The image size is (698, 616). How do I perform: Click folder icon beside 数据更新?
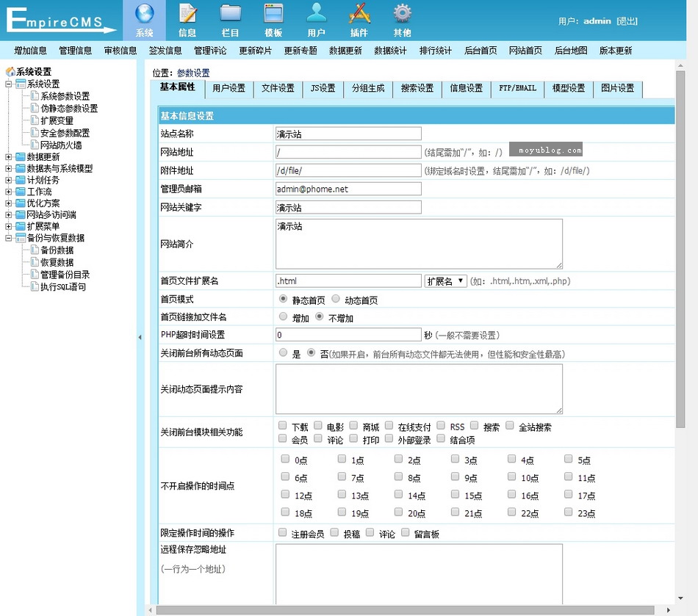(x=21, y=156)
